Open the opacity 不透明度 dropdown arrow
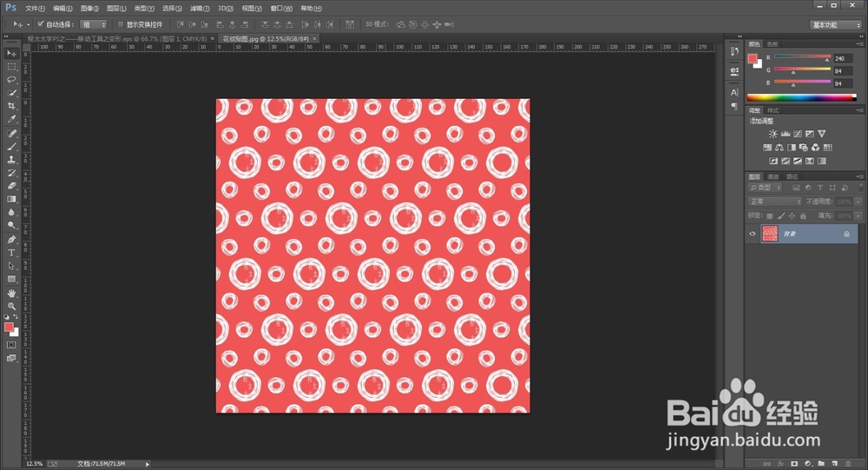Screen dimensions: 868x470 858,202
